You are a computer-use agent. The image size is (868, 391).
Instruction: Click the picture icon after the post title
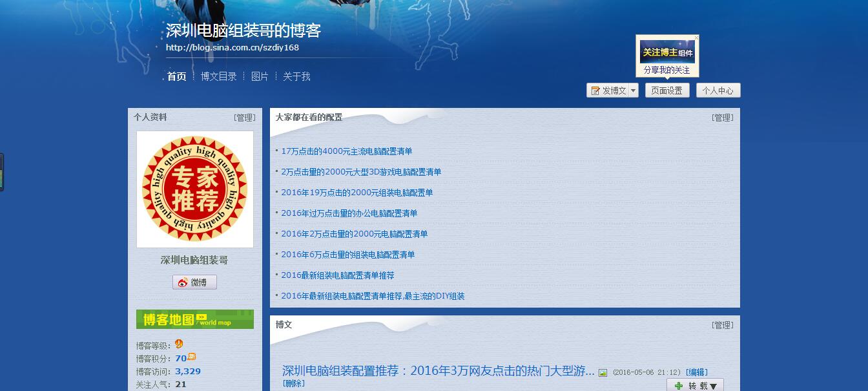(603, 373)
